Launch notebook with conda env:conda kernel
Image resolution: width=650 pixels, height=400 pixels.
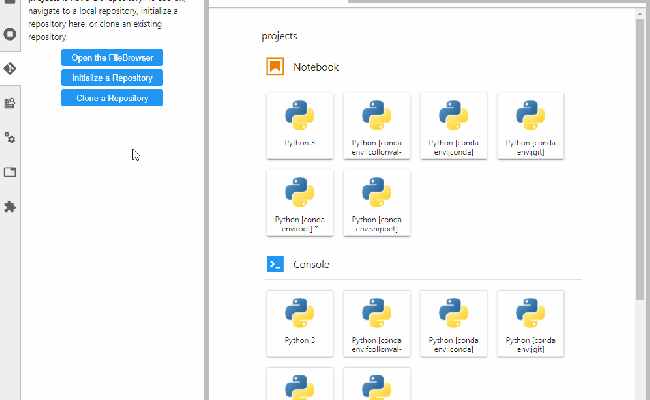coord(454,126)
